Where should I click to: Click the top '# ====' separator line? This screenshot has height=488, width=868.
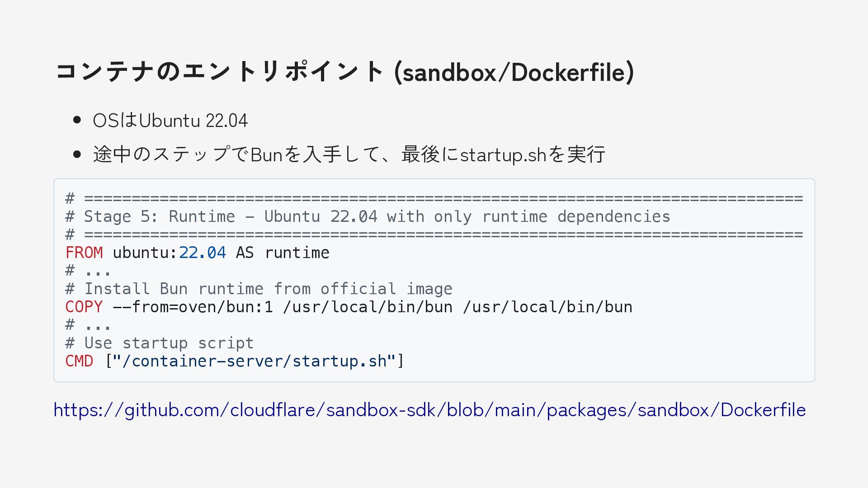434,198
